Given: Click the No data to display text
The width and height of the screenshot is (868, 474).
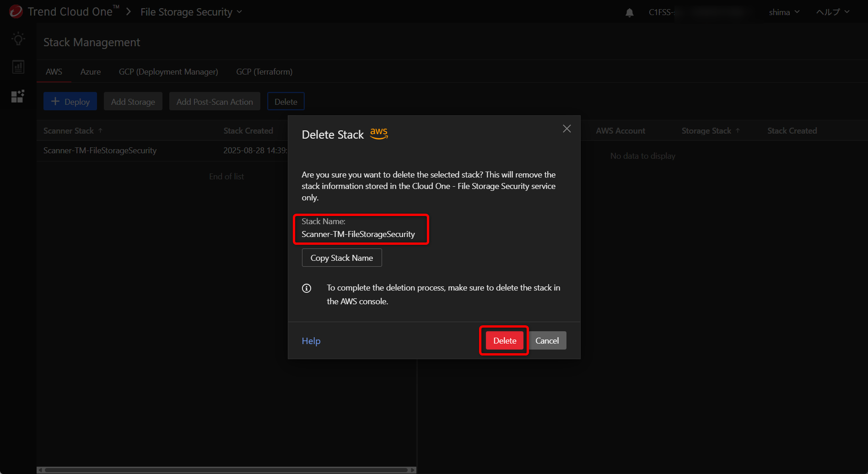Looking at the screenshot, I should pos(642,156).
